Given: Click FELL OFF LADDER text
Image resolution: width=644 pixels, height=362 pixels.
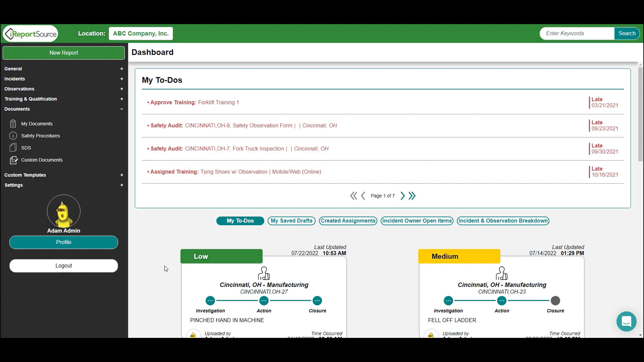Looking at the screenshot, I should tap(452, 320).
